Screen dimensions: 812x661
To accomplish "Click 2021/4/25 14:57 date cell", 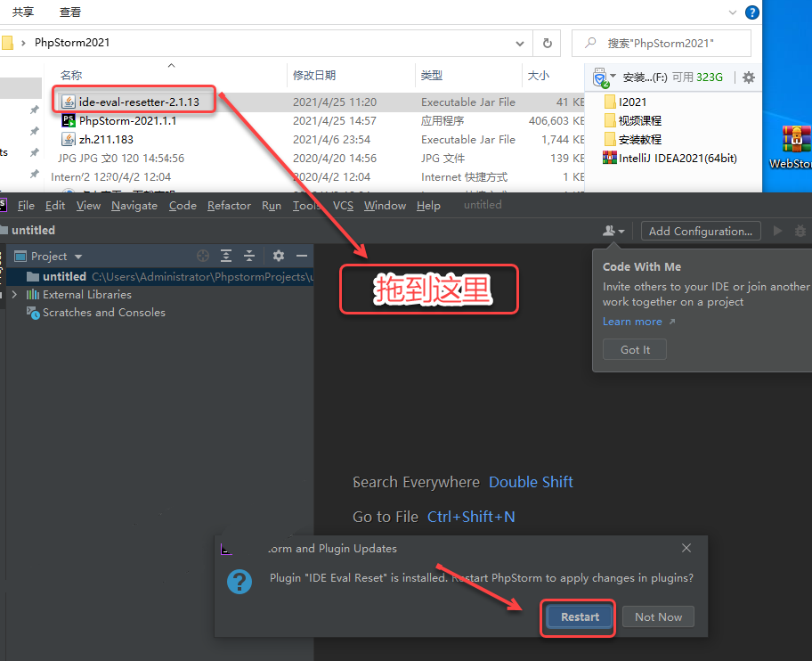I will tap(335, 120).
